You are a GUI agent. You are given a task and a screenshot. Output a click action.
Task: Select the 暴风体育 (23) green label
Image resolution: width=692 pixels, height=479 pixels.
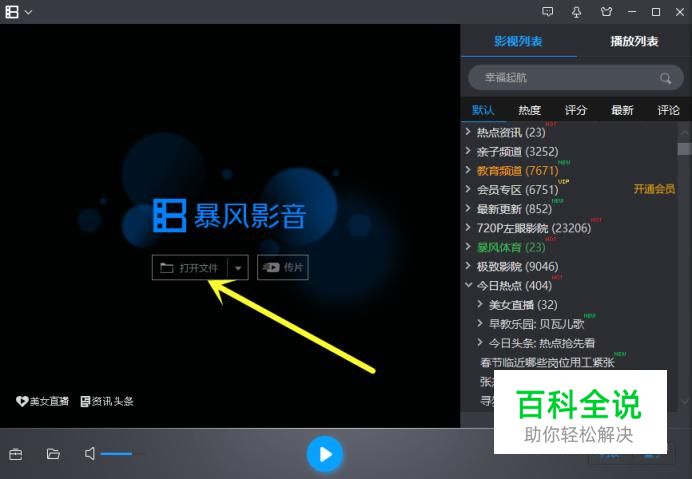coord(511,247)
